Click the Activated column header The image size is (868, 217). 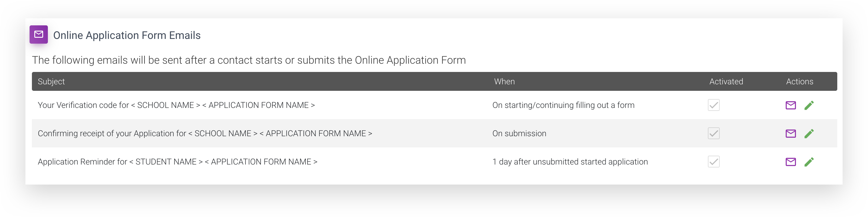click(x=726, y=81)
